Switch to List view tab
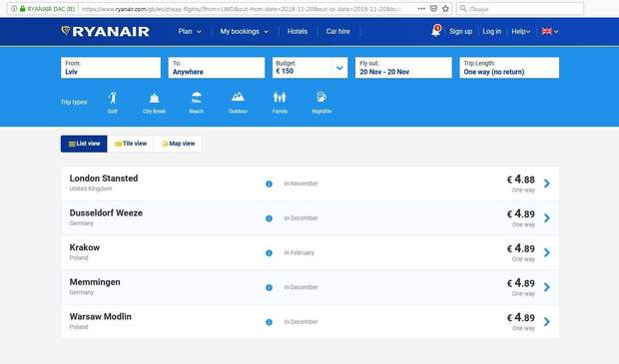The image size is (619, 364). pos(84,144)
